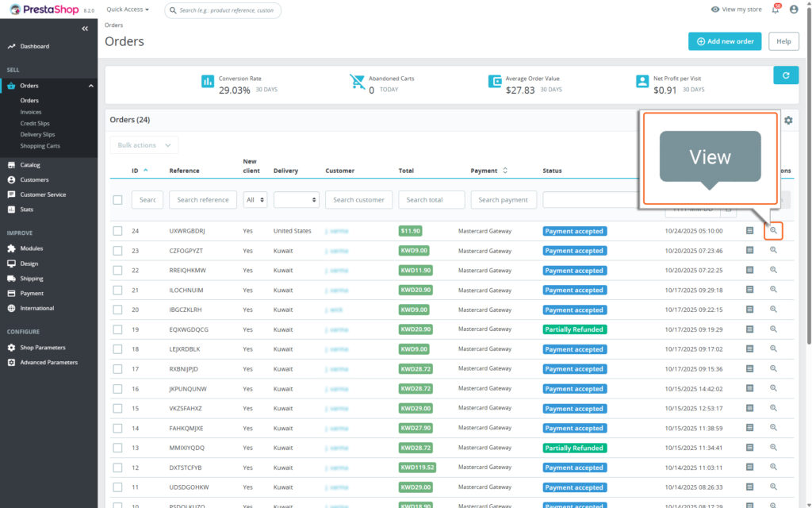Click the Add new order button
Image resolution: width=812 pixels, height=508 pixels.
tap(725, 41)
